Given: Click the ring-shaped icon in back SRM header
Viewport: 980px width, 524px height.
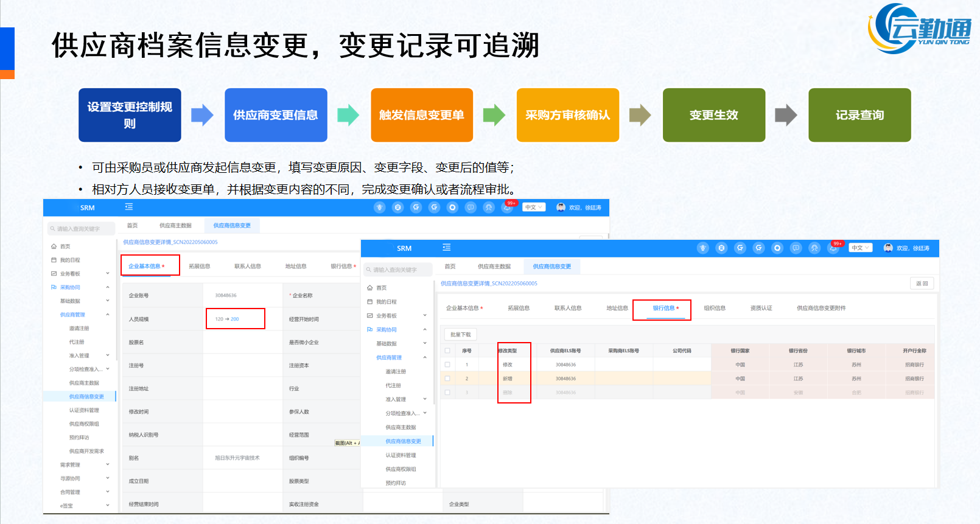Looking at the screenshot, I should point(452,208).
